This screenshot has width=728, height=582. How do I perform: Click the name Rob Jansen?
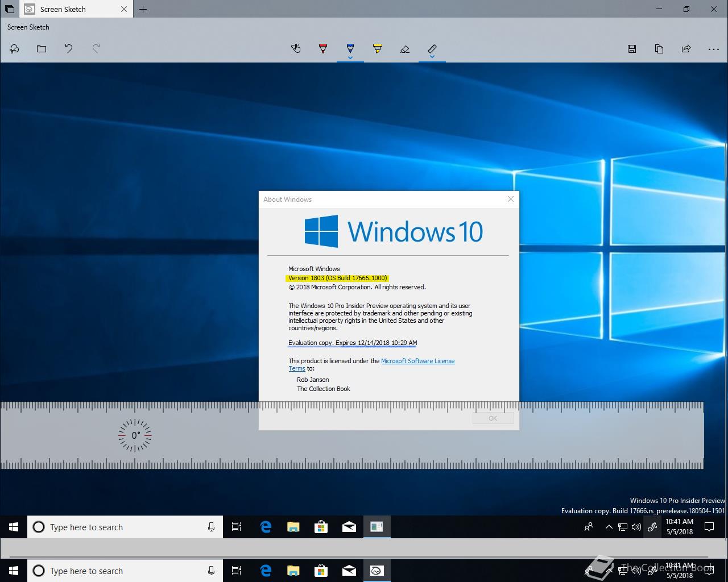pyautogui.click(x=313, y=380)
